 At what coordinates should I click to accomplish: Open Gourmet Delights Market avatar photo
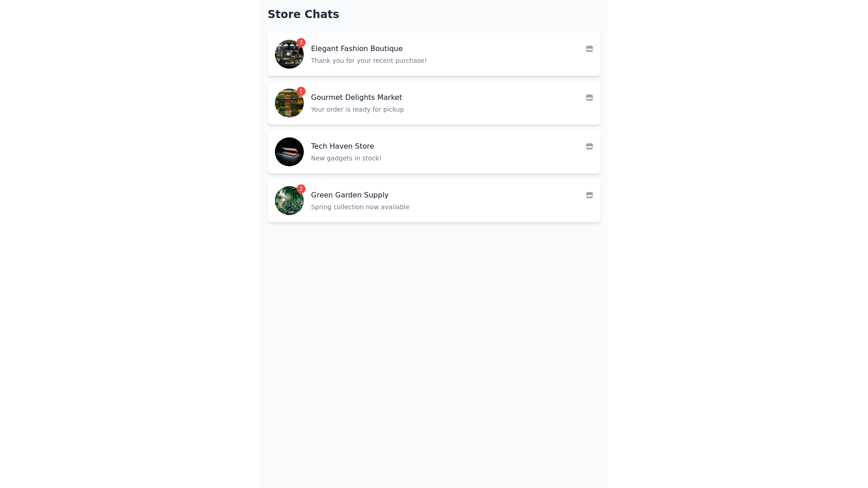(289, 103)
